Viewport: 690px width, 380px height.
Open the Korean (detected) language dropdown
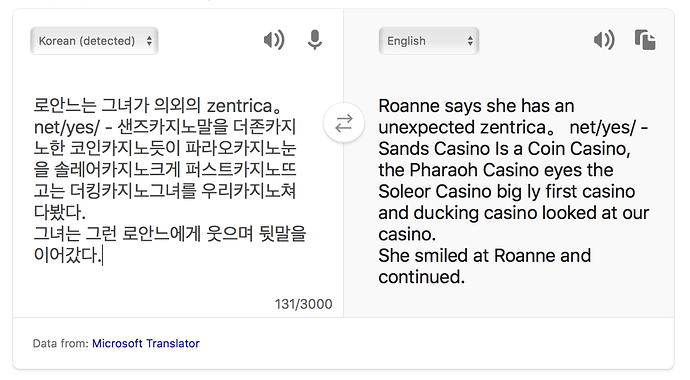(94, 41)
